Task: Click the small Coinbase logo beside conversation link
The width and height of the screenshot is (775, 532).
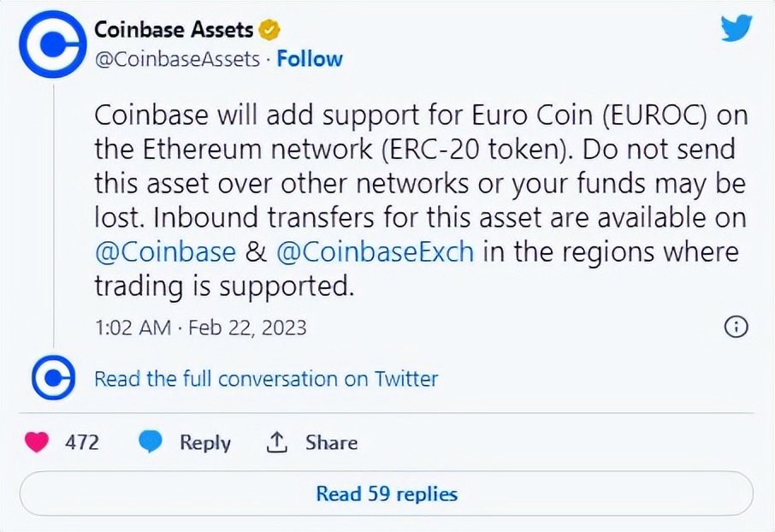Action: tap(51, 378)
